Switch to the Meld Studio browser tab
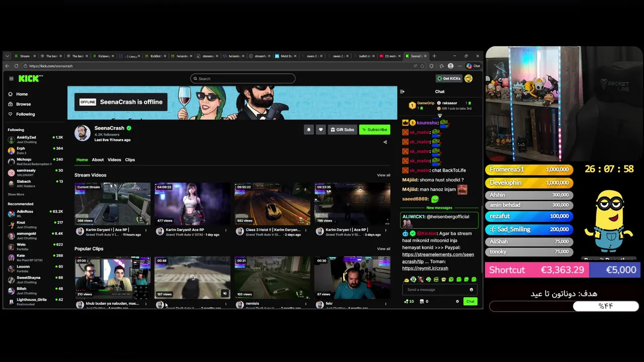Viewport: 644px width, 362px height. point(287,56)
